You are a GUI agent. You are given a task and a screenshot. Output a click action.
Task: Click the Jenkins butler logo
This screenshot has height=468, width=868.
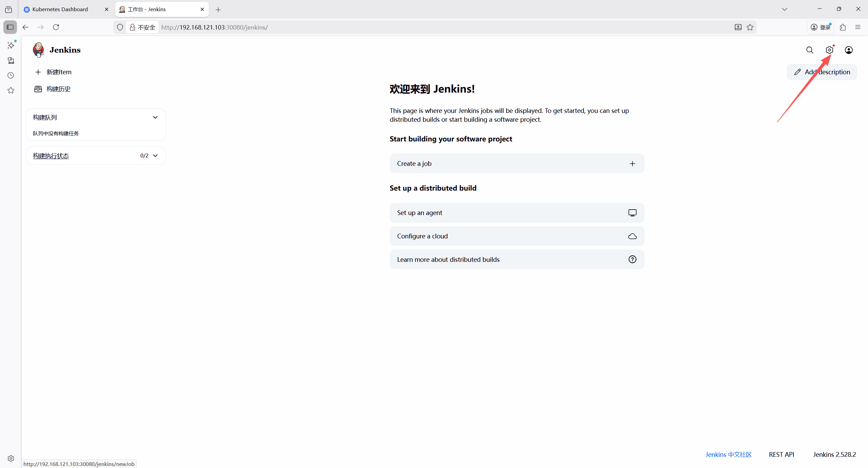[x=38, y=50]
